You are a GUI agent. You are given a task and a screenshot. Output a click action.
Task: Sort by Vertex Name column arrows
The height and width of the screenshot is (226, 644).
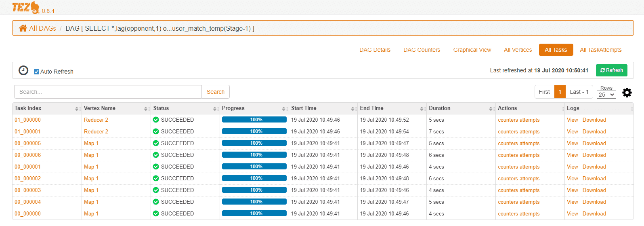click(x=146, y=109)
